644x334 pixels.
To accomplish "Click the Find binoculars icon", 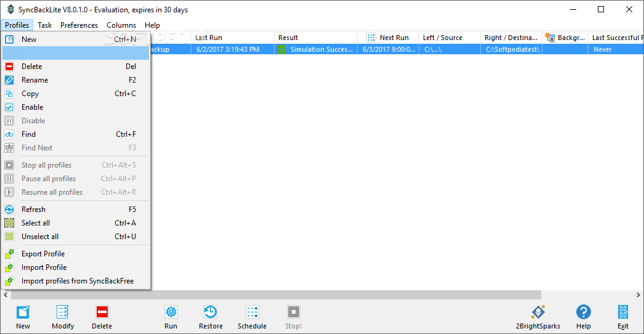I will [x=9, y=134].
